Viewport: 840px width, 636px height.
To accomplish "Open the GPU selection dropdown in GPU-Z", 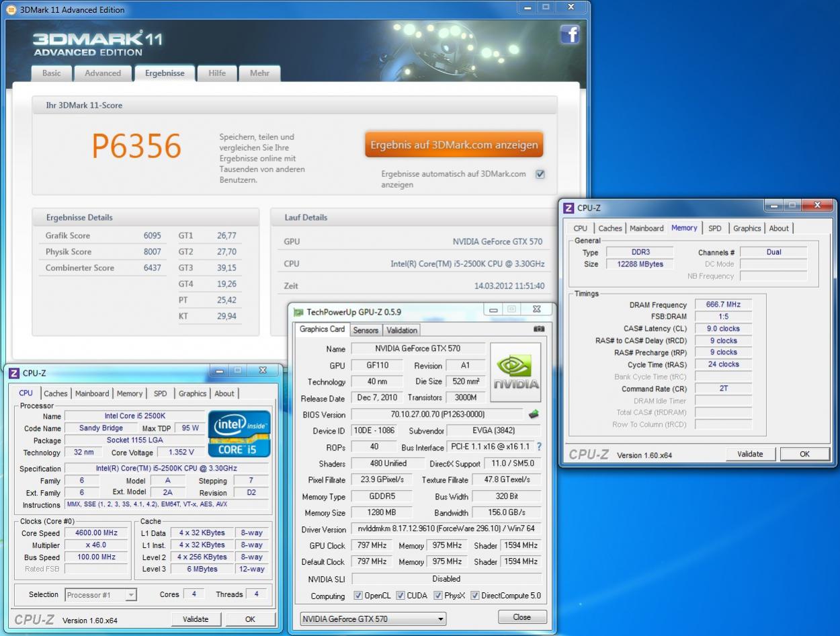I will pyautogui.click(x=373, y=619).
